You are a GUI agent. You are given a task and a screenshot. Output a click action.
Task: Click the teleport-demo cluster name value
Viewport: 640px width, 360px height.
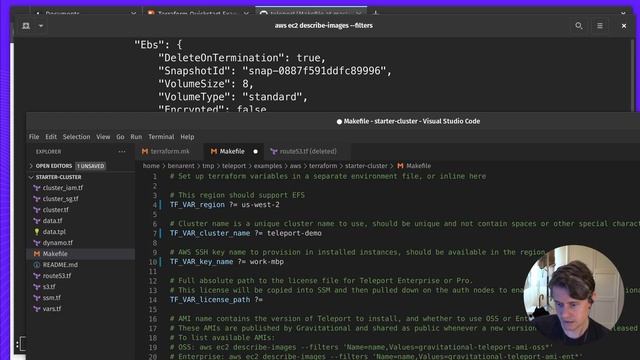click(x=294, y=233)
